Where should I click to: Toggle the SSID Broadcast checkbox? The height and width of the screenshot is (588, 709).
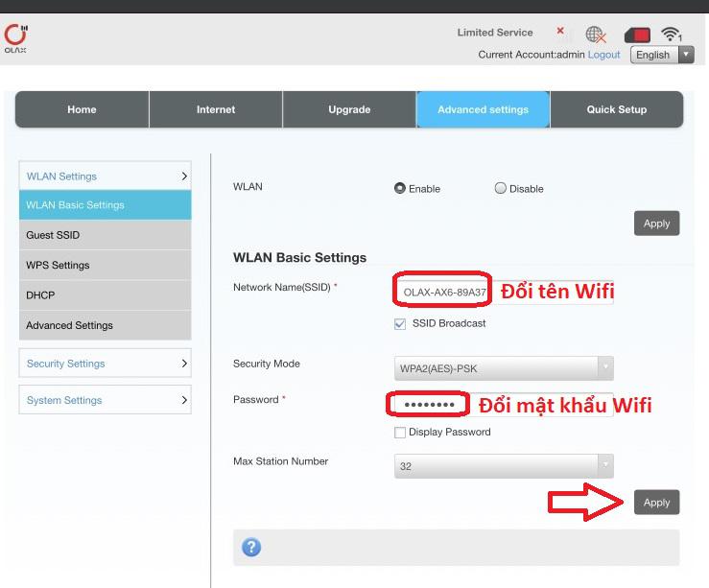tap(400, 324)
